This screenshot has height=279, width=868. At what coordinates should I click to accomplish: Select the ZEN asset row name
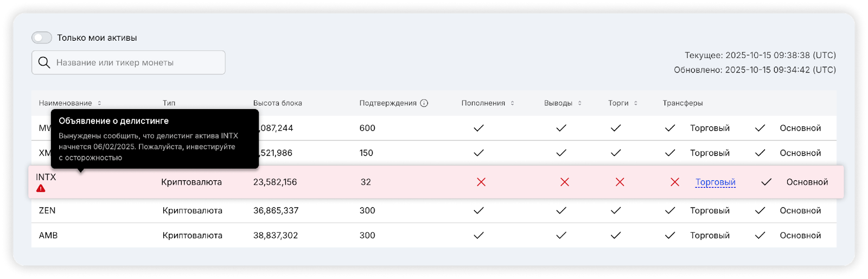tap(47, 211)
